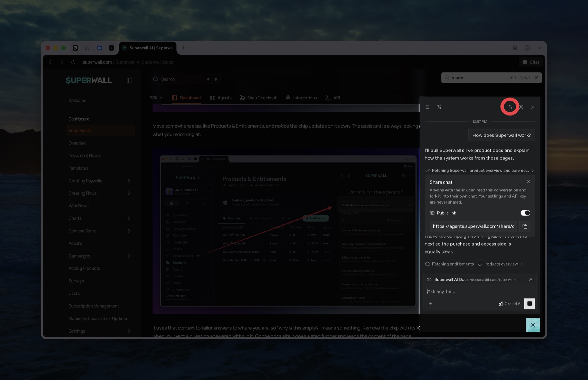Click the superwall.com address bar
The image size is (588, 380).
(x=128, y=62)
